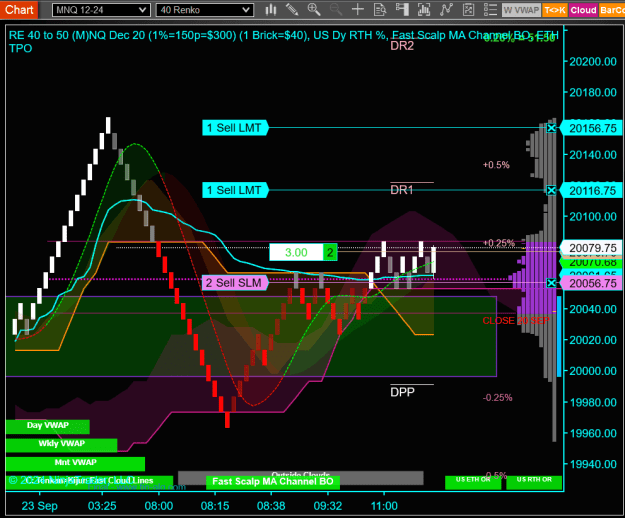Viewport: 625px width, 518px height.
Task: Click the Tenkan Kijun Fast Cloud Lines button
Action: pos(89,481)
